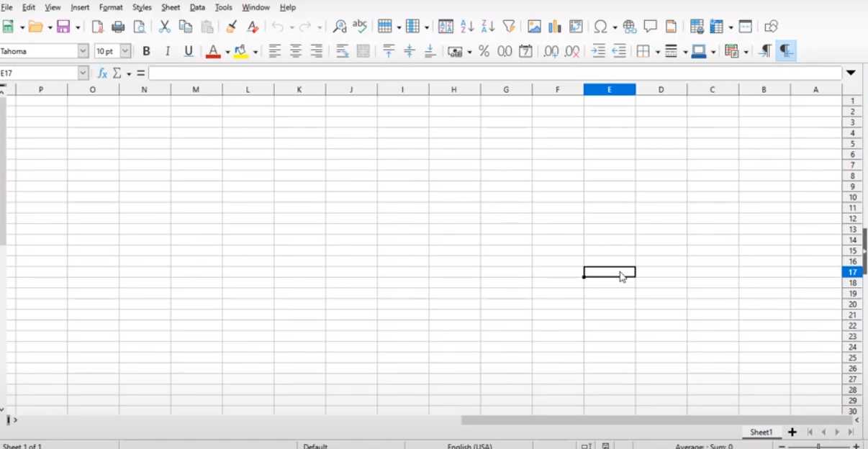
Task: Add new sheet with plus button
Action: coord(792,432)
